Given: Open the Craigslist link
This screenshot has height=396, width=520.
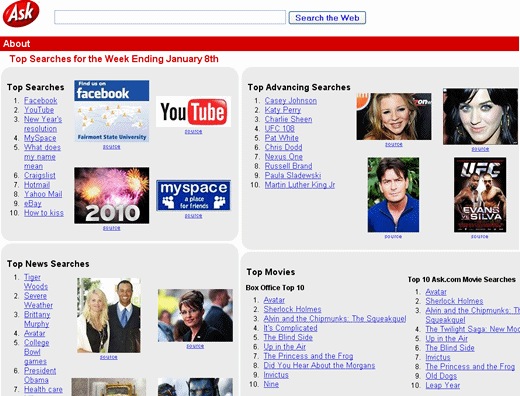Looking at the screenshot, I should [40, 175].
